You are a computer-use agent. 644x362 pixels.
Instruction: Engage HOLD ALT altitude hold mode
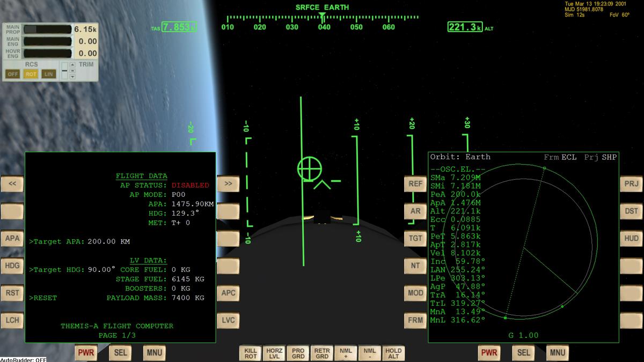[393, 353]
